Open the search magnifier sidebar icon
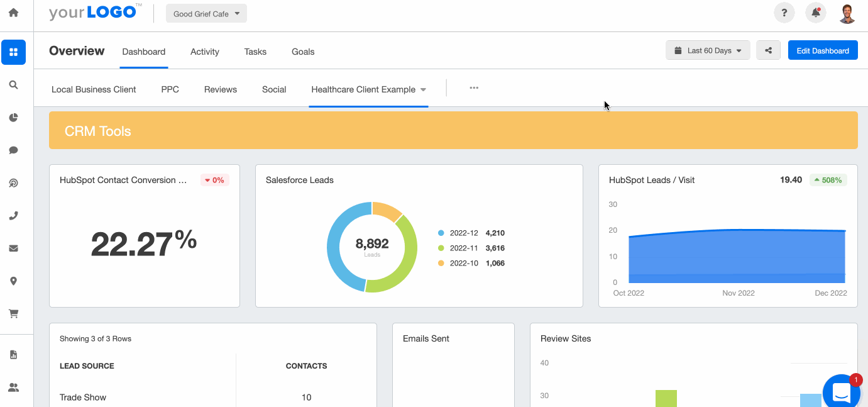868x407 pixels. pyautogui.click(x=13, y=85)
